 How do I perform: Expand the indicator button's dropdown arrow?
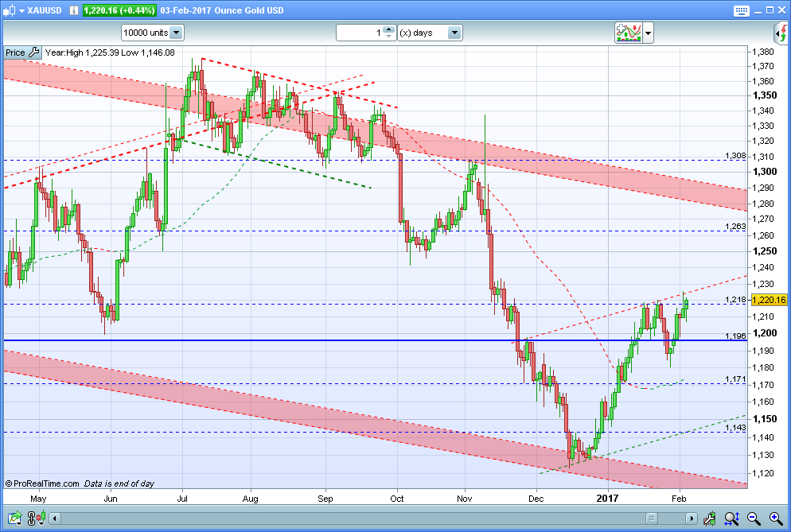[x=649, y=33]
